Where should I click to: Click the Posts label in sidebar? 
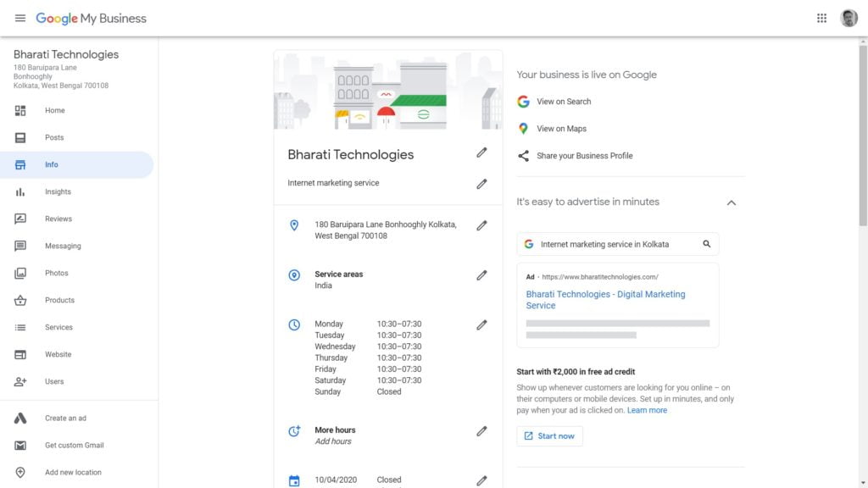[54, 138]
